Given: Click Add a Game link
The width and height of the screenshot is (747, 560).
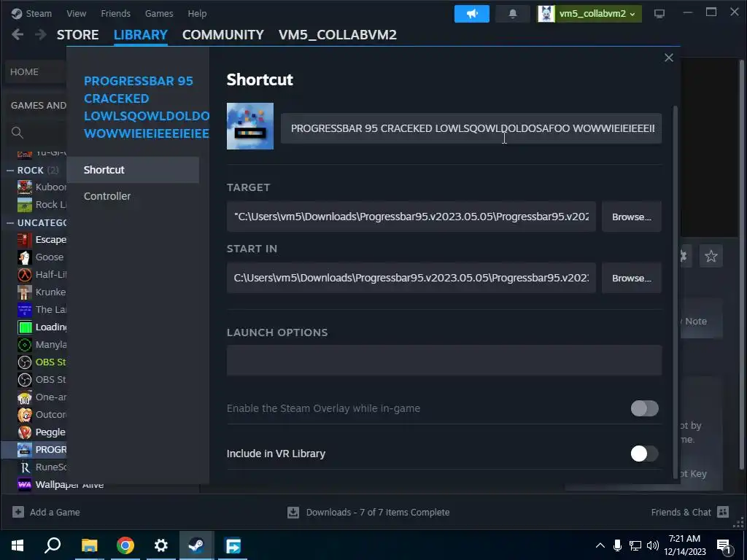Looking at the screenshot, I should point(55,512).
